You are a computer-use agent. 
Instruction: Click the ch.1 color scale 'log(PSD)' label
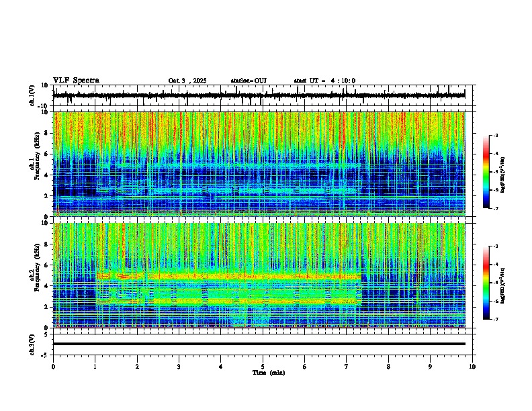(x=502, y=175)
